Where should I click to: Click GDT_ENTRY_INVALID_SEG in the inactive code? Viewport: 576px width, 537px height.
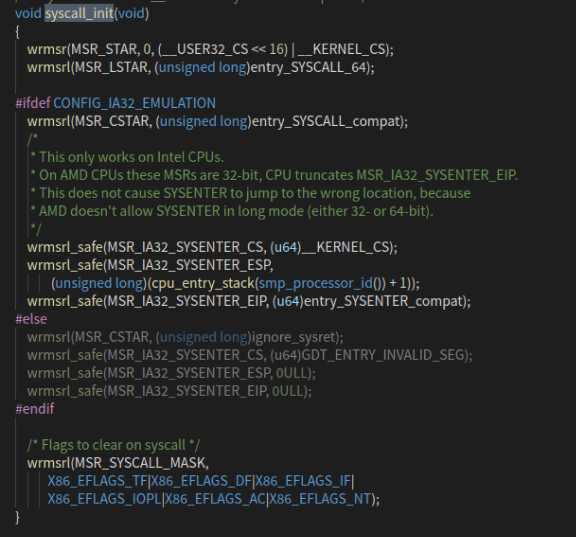382,355
